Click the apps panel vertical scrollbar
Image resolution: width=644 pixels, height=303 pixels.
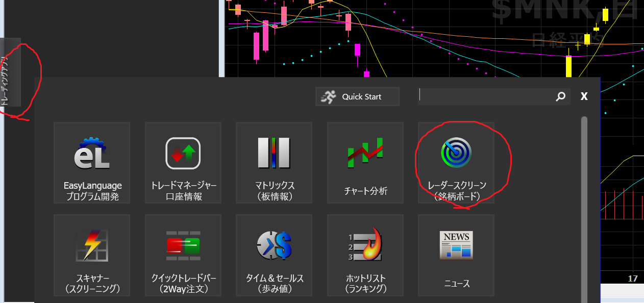point(584,209)
